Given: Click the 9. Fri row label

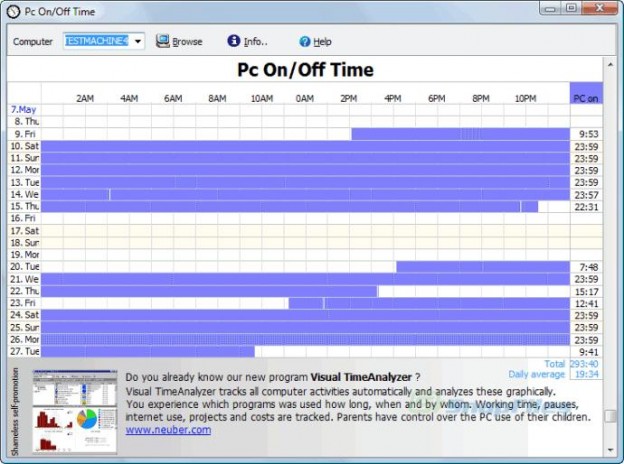Looking at the screenshot, I should pyautogui.click(x=25, y=134).
